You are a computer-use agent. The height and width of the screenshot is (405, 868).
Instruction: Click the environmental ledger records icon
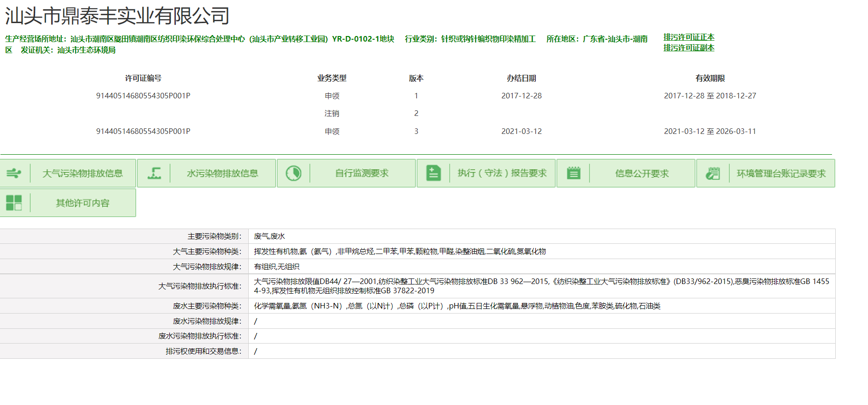pos(713,174)
